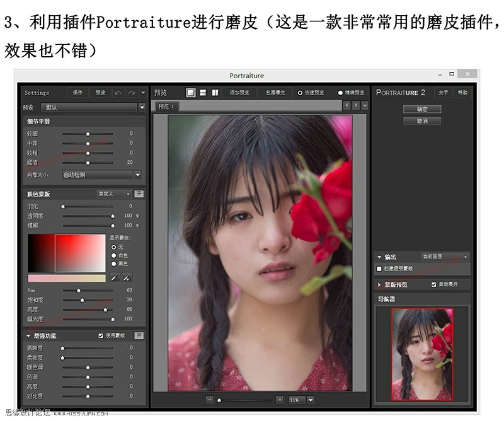Screen dimensions: 504x423
Task: Zoom in preview with plus button
Action: [280, 400]
